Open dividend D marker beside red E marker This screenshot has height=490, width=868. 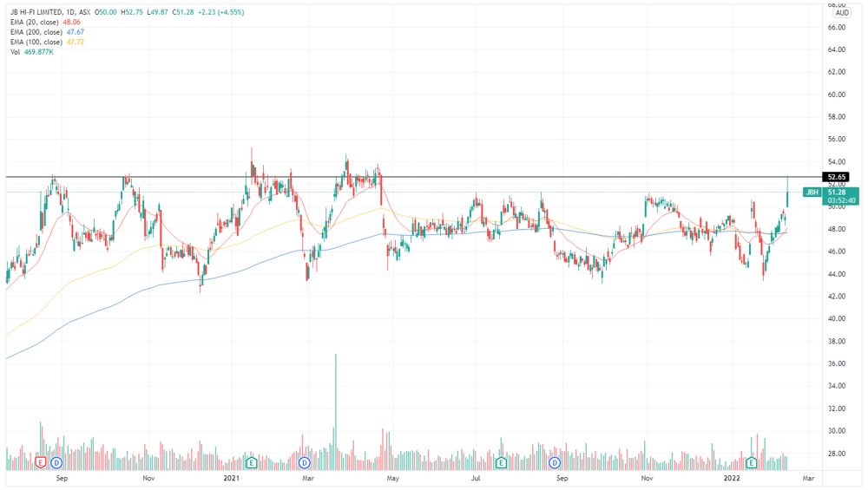point(56,462)
